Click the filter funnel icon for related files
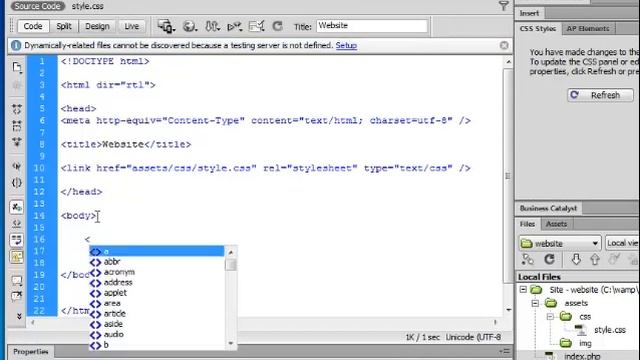The height and width of the screenshot is (360, 640). [504, 6]
